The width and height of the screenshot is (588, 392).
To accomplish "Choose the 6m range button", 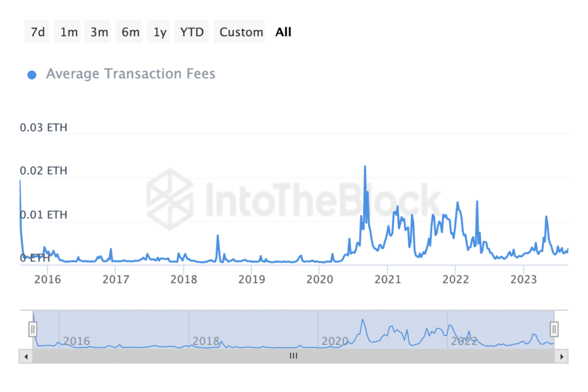I will tap(130, 32).
